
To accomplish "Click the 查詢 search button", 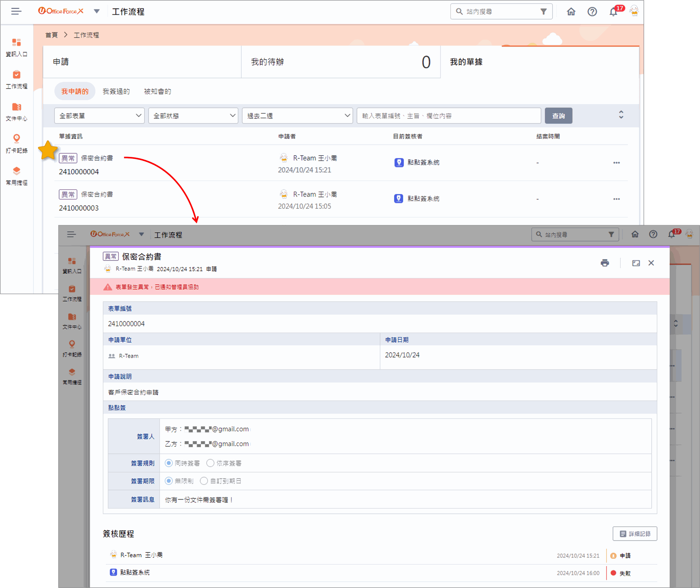I will pyautogui.click(x=558, y=116).
